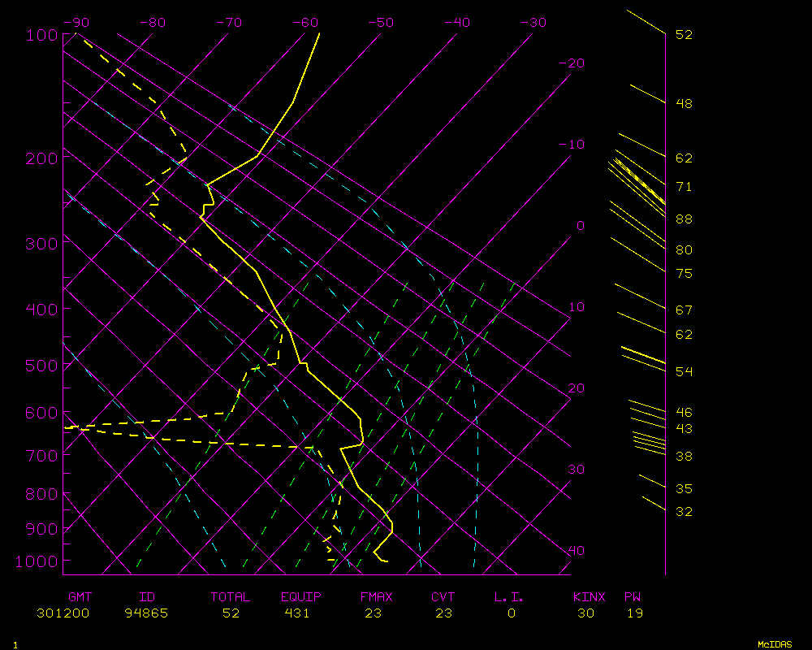The height and width of the screenshot is (650, 812).
Task: Select the 40 temperature label at right
Action: tap(577, 551)
